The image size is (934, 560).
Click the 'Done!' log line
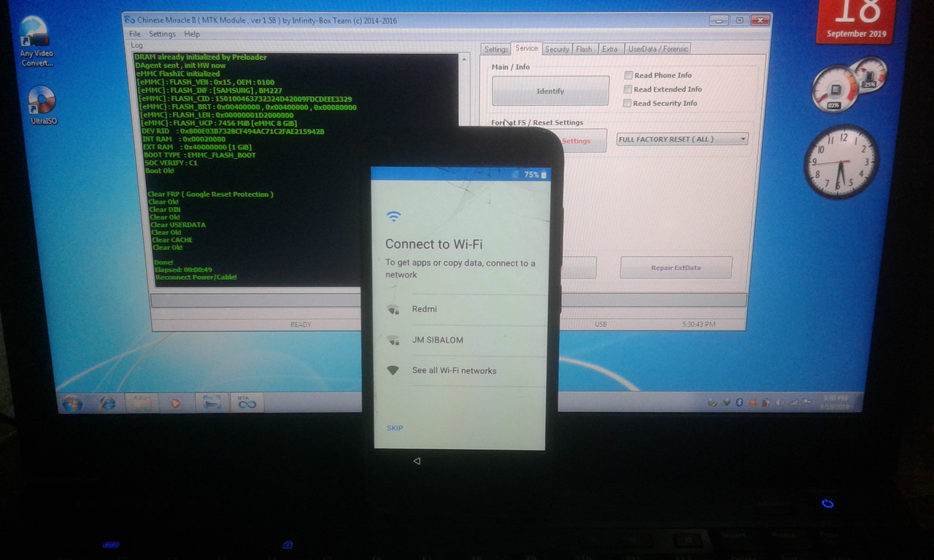pos(164,262)
